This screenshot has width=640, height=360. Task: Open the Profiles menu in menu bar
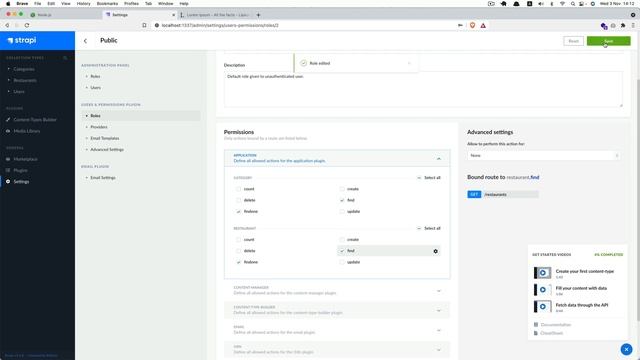131,3
